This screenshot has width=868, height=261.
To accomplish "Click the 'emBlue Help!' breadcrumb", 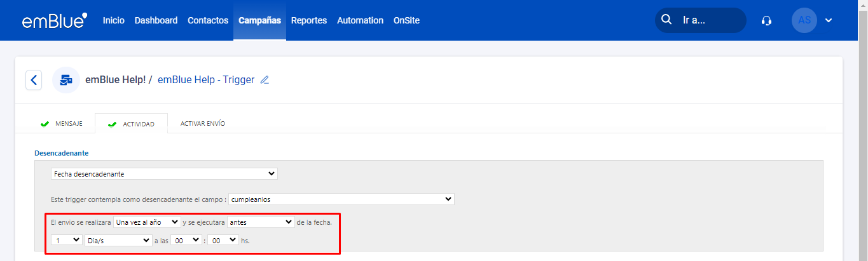I will pyautogui.click(x=116, y=80).
